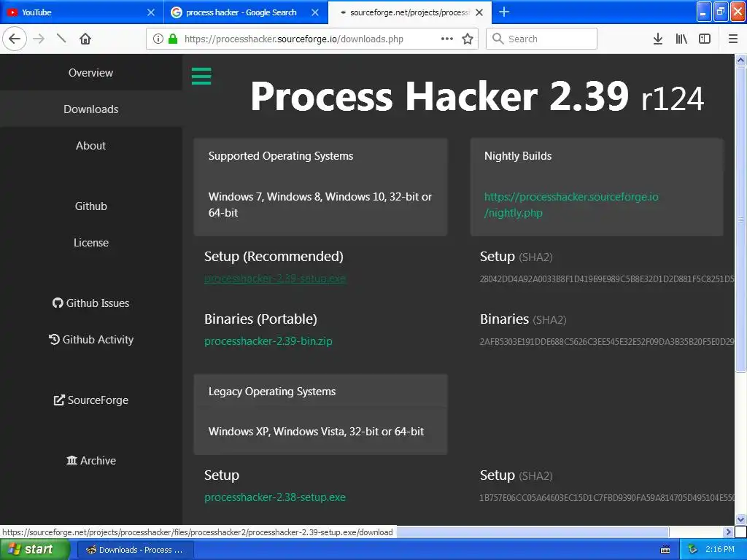Toggle the green page navigation hamburger
Screen dimensions: 747x560
point(201,76)
